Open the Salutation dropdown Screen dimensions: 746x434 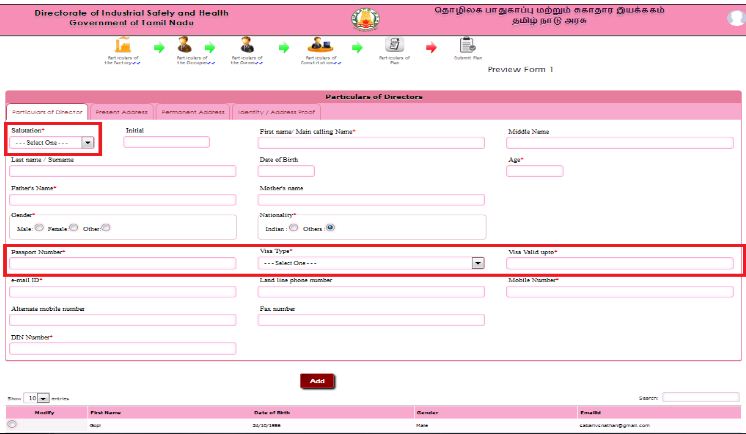point(52,142)
